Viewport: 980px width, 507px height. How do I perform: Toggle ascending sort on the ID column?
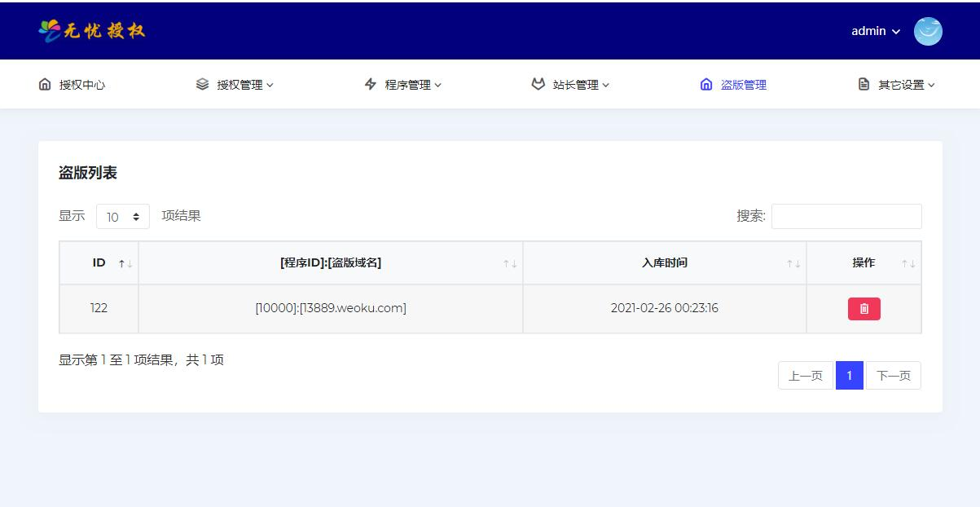tap(122, 262)
